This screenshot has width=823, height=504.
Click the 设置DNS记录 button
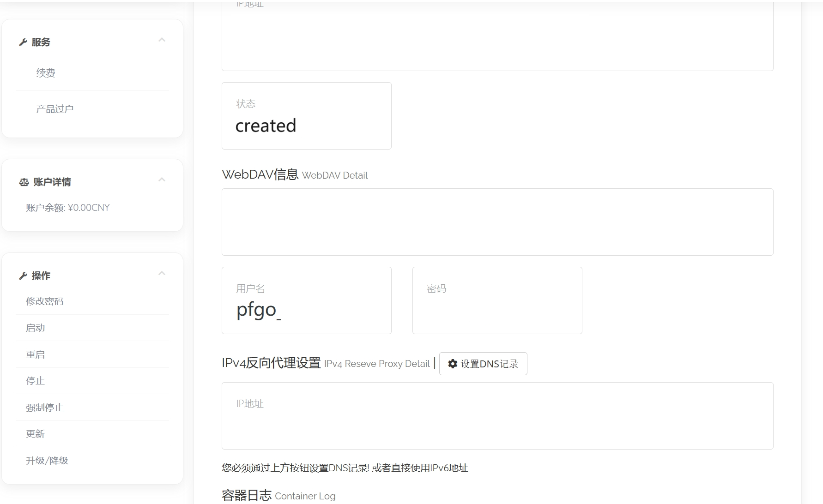pyautogui.click(x=483, y=364)
